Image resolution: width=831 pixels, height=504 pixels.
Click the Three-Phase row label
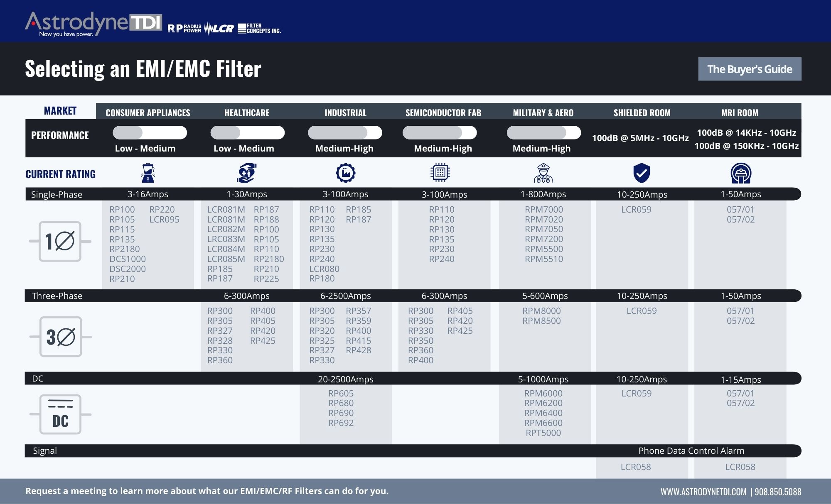[57, 296]
